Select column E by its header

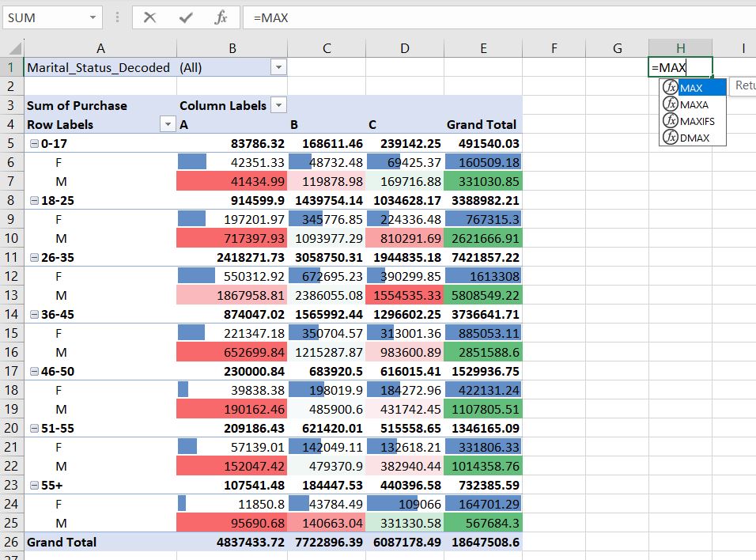[x=483, y=48]
